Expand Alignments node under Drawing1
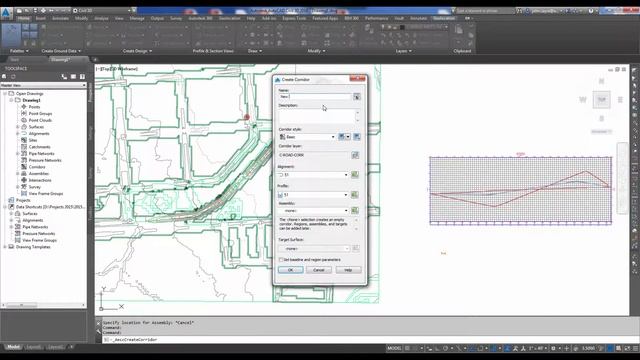Image resolution: width=640 pixels, height=360 pixels. tap(18, 133)
